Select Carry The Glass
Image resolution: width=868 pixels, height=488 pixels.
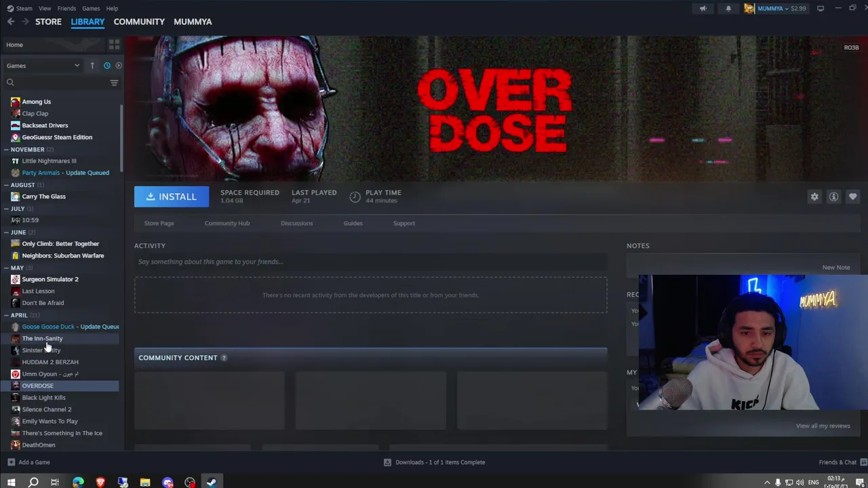43,197
